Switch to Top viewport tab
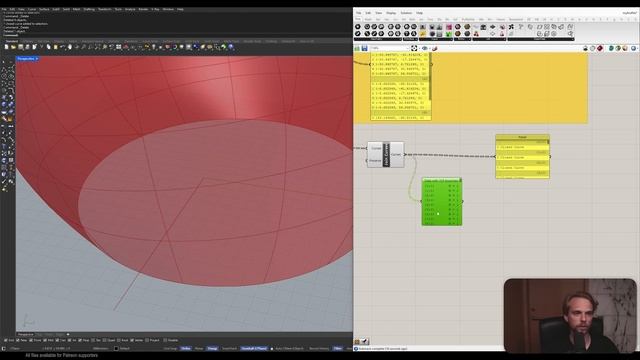The width and height of the screenshot is (640, 360). [x=40, y=334]
